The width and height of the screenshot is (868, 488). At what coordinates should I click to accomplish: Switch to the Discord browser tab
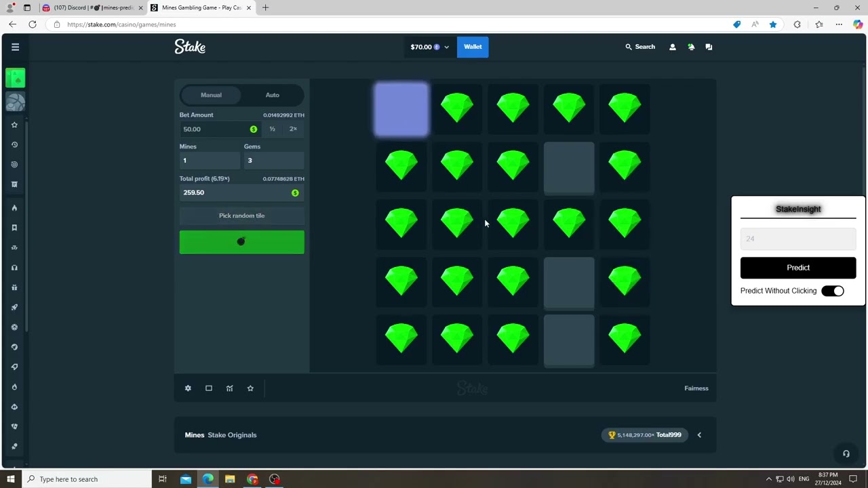93,7
